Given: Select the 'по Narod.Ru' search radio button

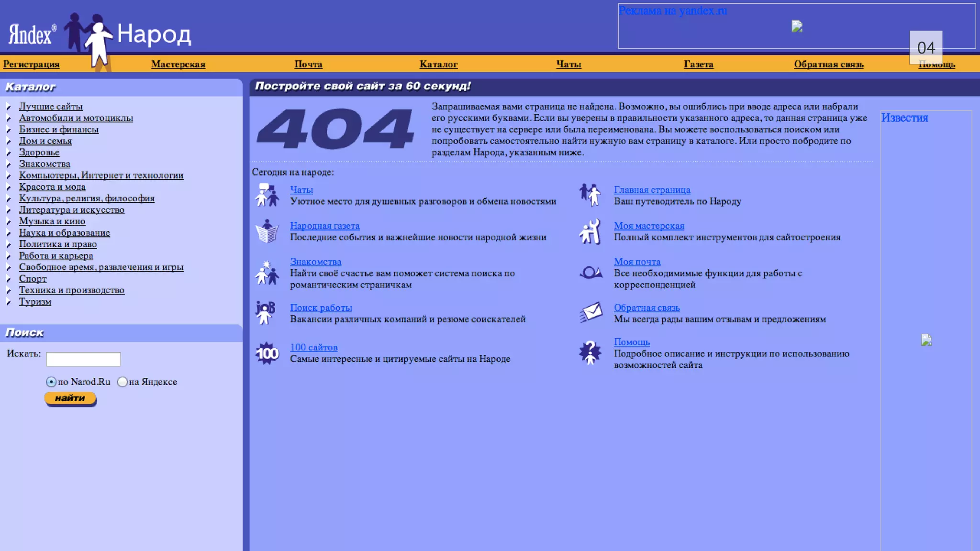Looking at the screenshot, I should [51, 382].
